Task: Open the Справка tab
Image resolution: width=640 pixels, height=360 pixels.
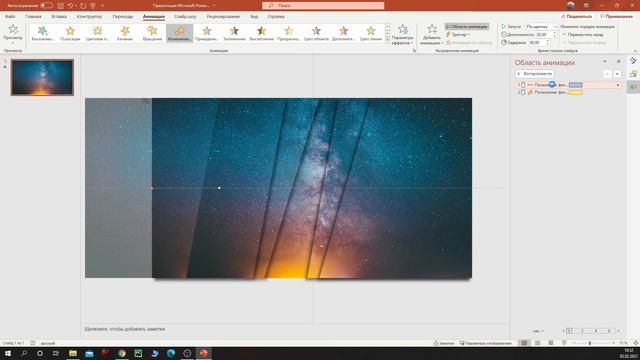Action: pos(276,17)
